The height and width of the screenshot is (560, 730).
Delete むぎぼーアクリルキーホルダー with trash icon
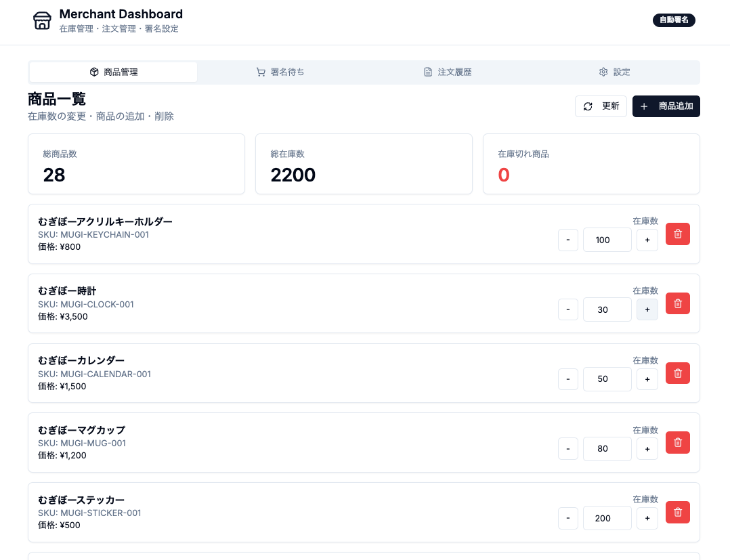677,234
